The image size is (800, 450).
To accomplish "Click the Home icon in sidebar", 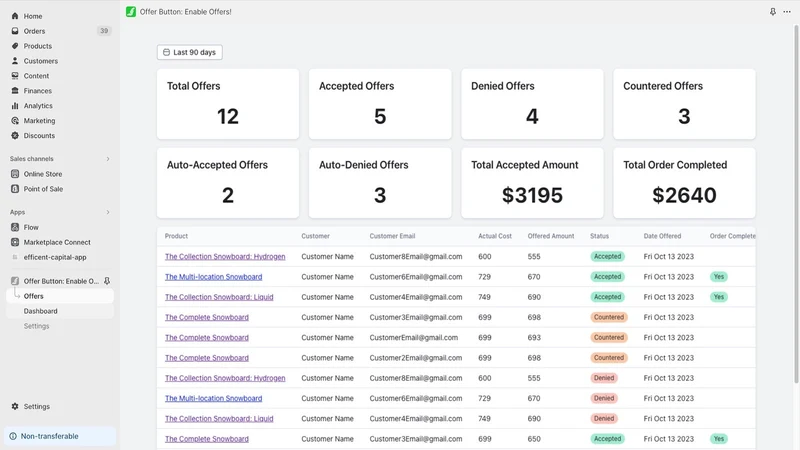I will pos(15,16).
